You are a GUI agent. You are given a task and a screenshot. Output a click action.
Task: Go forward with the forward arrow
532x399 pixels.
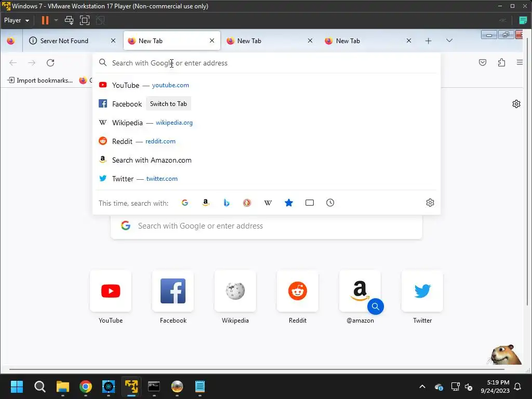pos(32,63)
